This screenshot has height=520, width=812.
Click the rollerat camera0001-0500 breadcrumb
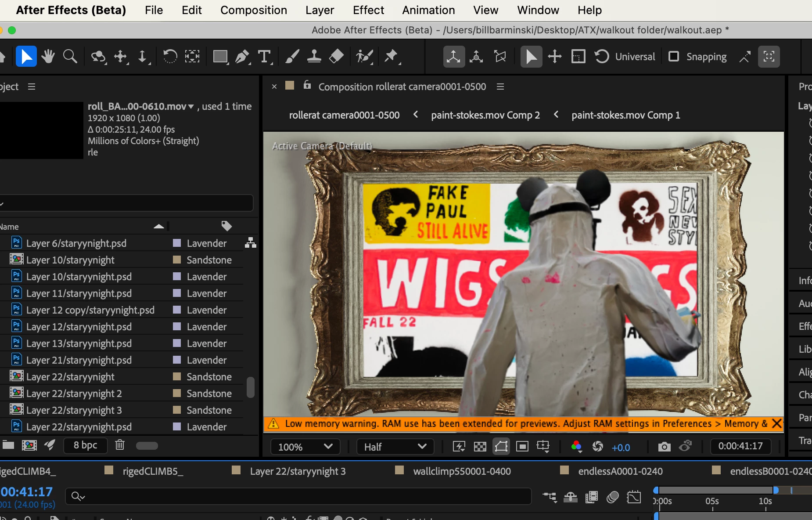[344, 115]
